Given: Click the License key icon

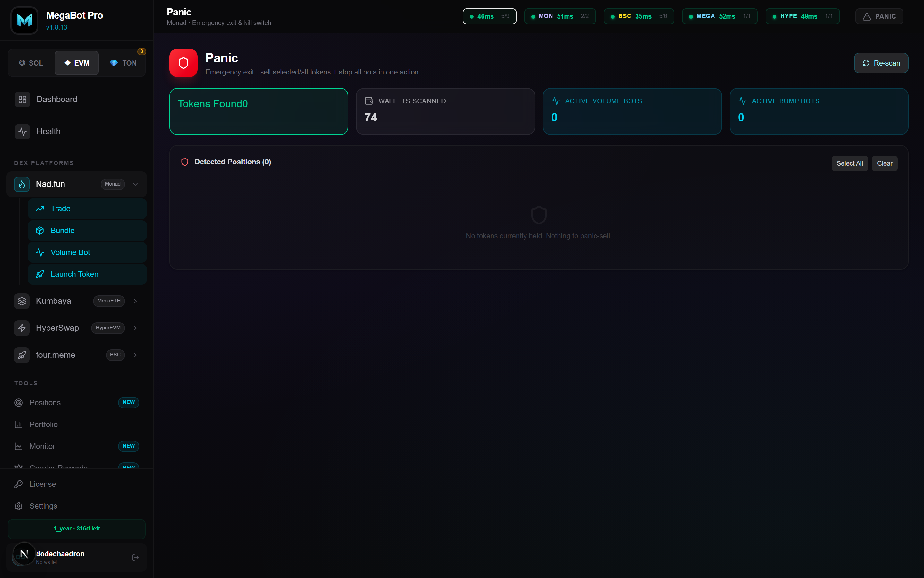Looking at the screenshot, I should [x=18, y=484].
